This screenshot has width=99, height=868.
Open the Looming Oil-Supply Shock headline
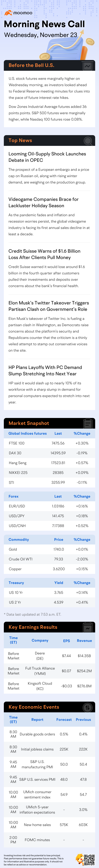pyautogui.click(x=47, y=157)
